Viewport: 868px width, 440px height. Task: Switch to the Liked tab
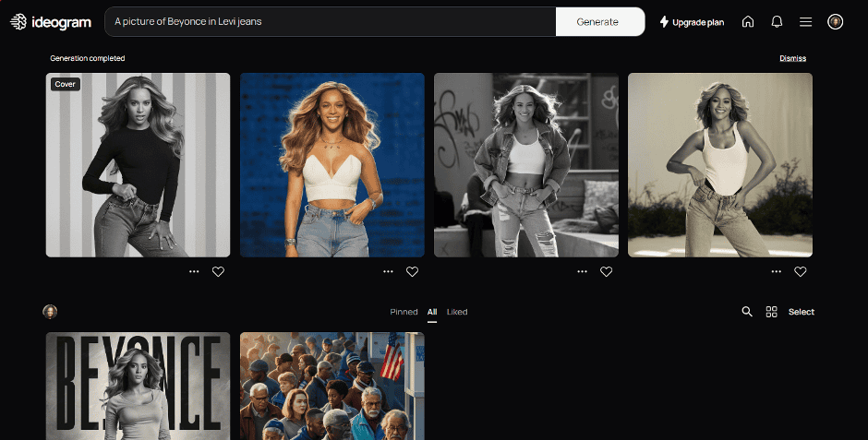pos(457,312)
